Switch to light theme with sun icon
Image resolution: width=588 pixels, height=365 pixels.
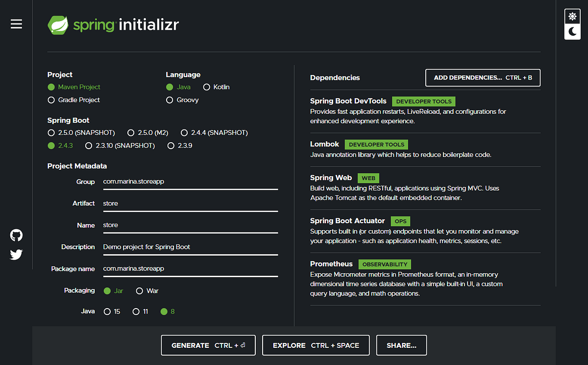(x=572, y=16)
